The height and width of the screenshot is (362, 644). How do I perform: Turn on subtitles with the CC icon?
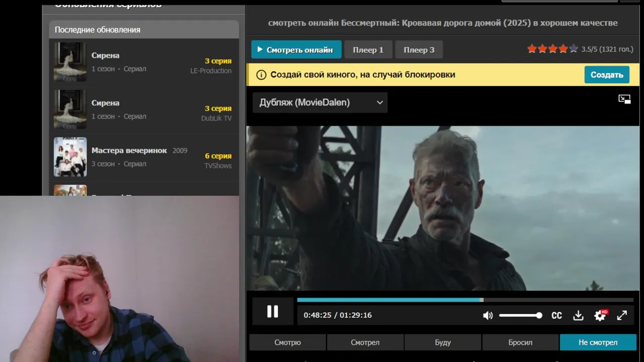click(x=556, y=316)
